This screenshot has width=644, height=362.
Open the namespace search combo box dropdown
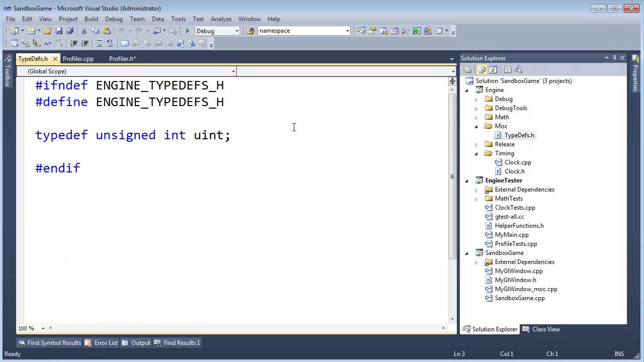347,31
